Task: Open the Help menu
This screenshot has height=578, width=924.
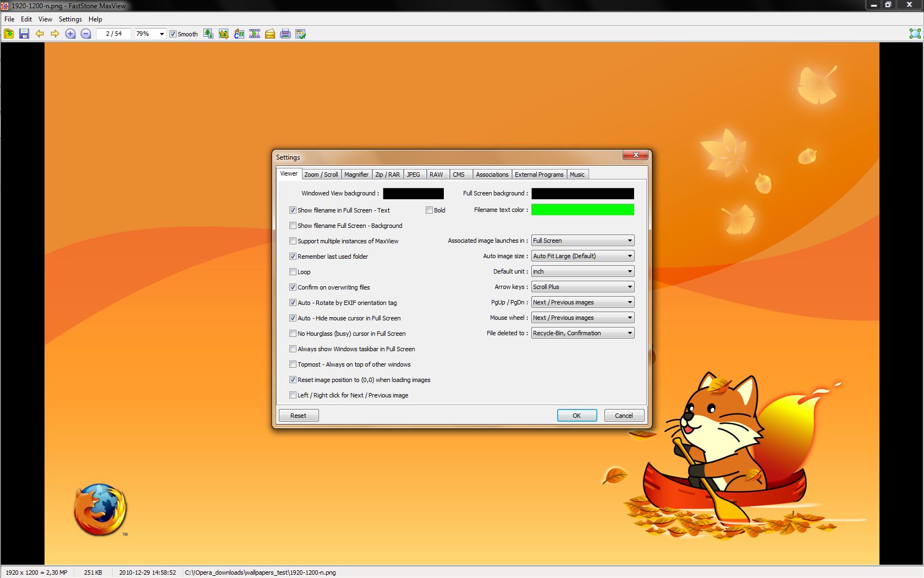Action: (95, 19)
